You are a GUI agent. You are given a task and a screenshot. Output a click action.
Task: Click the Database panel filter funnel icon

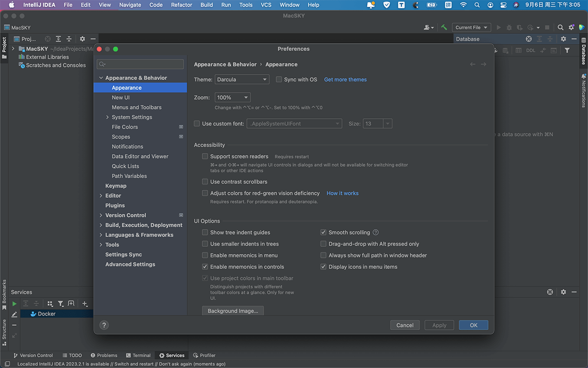point(567,50)
